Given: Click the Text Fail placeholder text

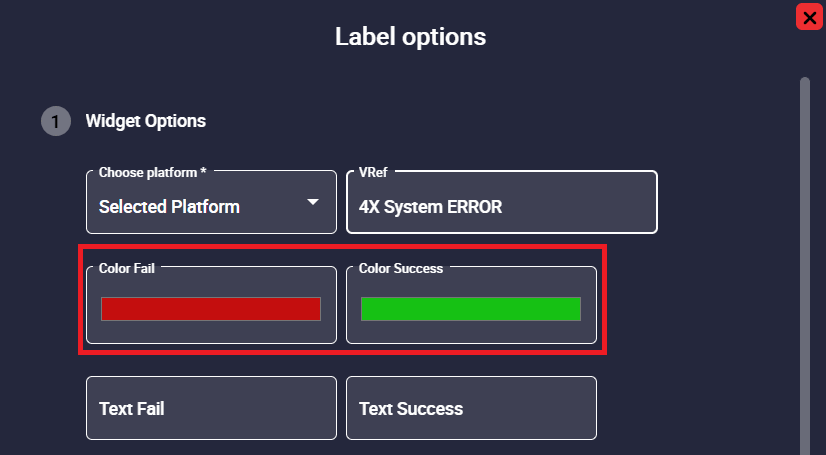Looking at the screenshot, I should 131,408.
